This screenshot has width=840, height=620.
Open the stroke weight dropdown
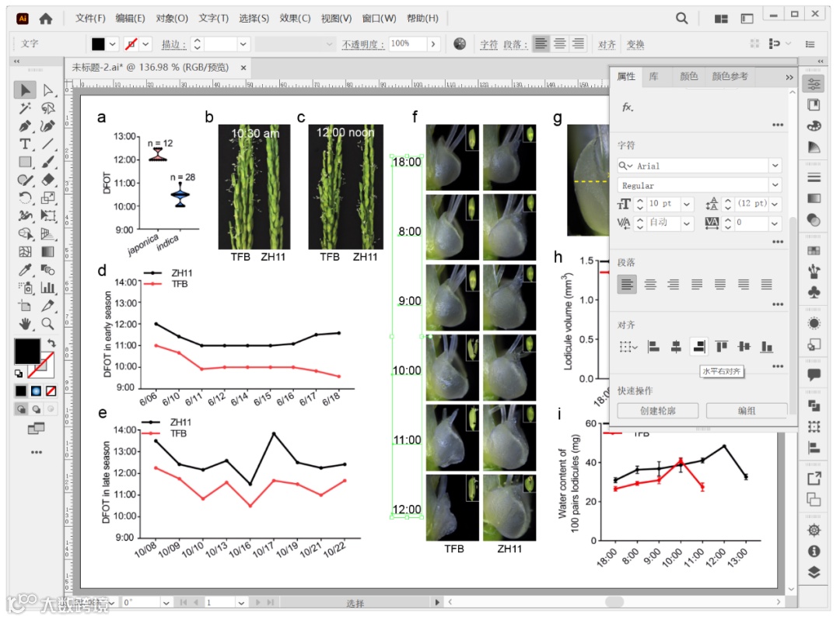pos(243,44)
